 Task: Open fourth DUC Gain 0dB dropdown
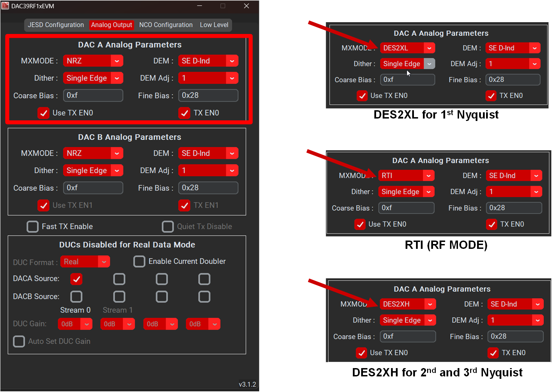tap(203, 324)
